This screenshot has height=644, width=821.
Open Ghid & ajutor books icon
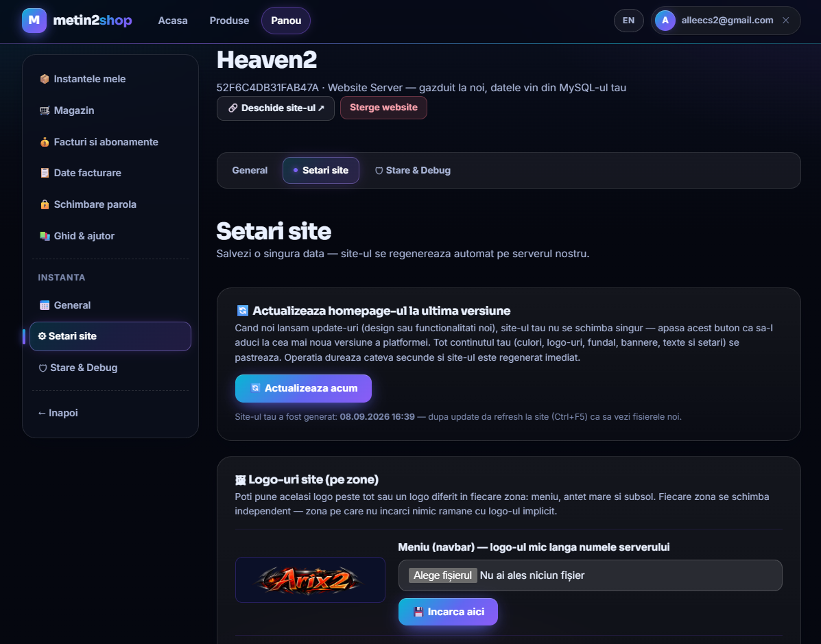click(x=45, y=236)
